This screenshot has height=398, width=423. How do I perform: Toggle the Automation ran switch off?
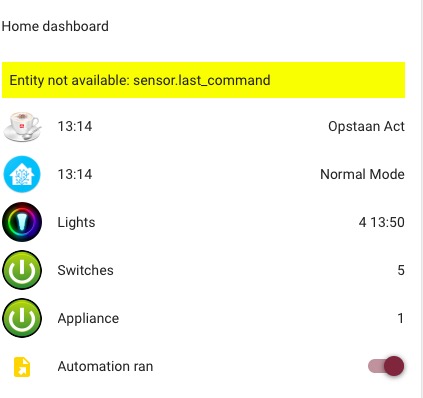386,366
